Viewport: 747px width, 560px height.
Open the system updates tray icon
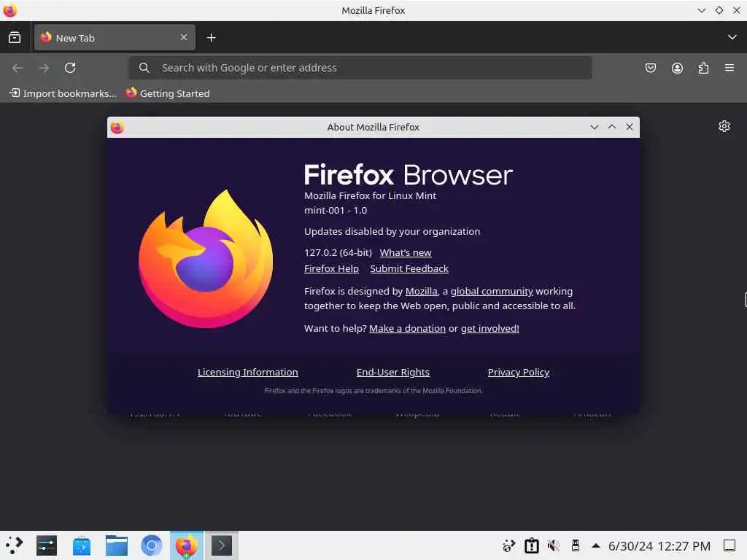click(x=509, y=545)
